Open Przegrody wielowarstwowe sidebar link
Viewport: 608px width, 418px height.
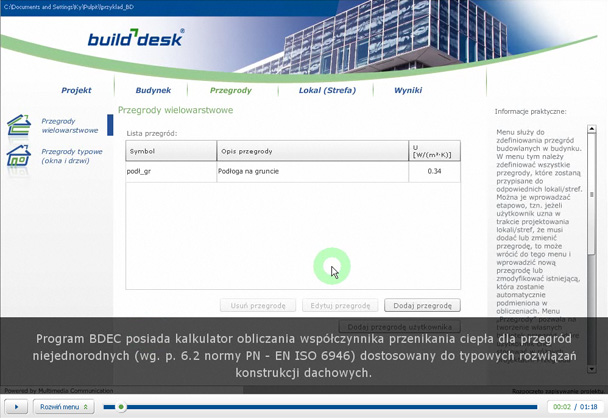[x=70, y=126]
